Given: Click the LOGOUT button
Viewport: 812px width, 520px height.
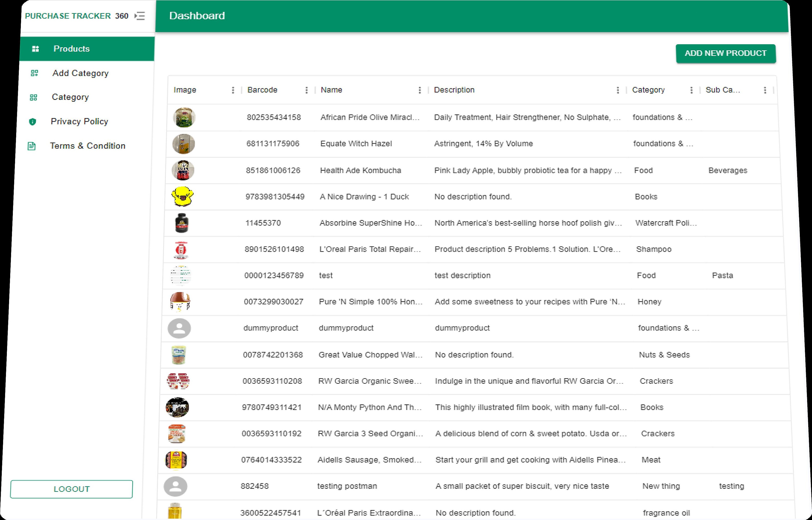Looking at the screenshot, I should pos(71,489).
